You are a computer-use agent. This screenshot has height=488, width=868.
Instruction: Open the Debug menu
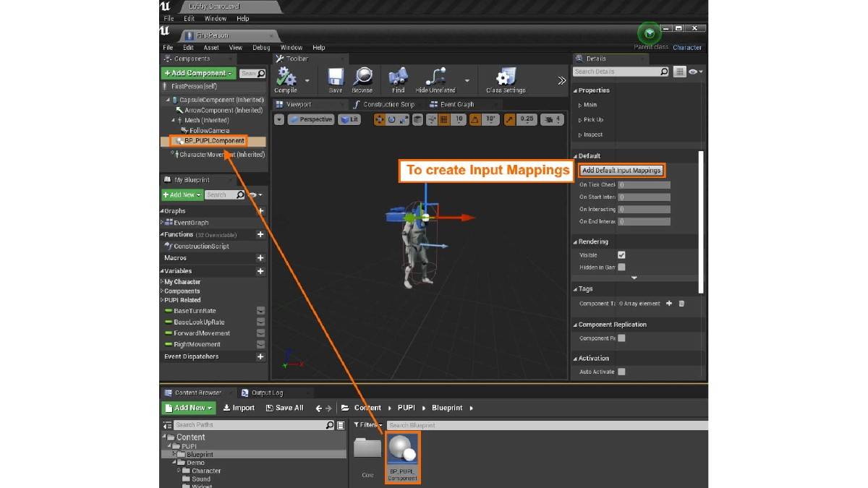[x=261, y=48]
